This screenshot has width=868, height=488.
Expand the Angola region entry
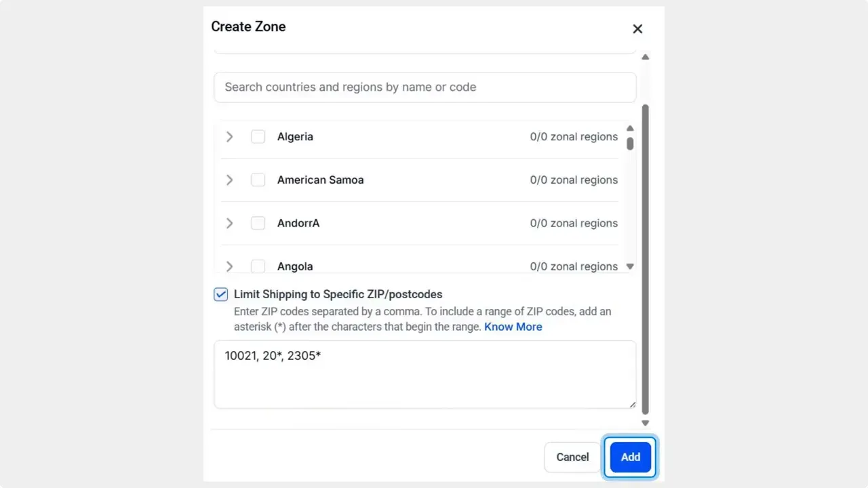tap(229, 266)
